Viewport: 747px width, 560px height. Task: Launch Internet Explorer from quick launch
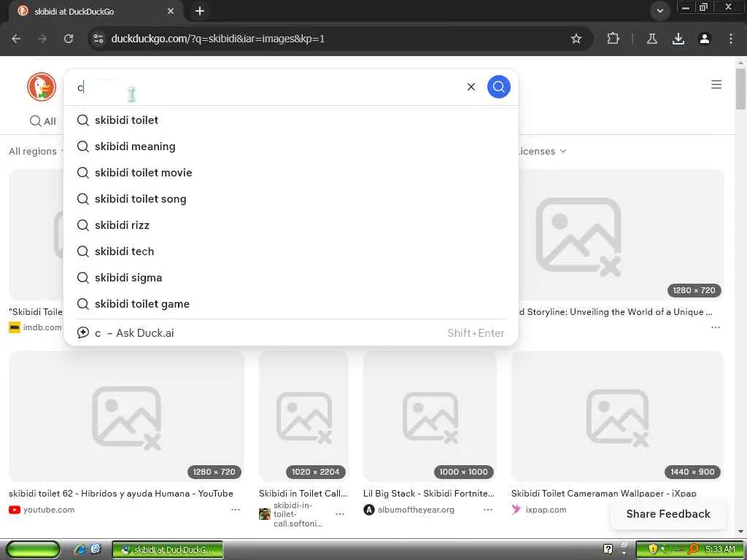point(80,550)
